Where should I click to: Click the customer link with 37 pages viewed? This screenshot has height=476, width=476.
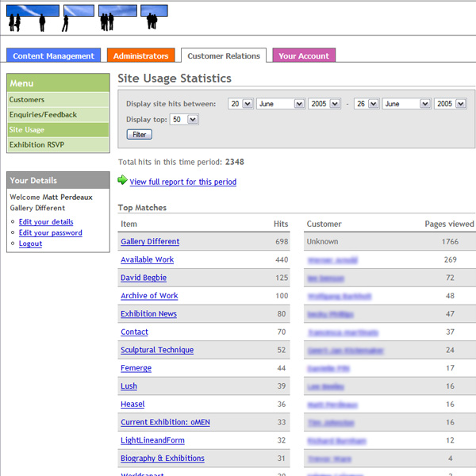click(x=343, y=332)
